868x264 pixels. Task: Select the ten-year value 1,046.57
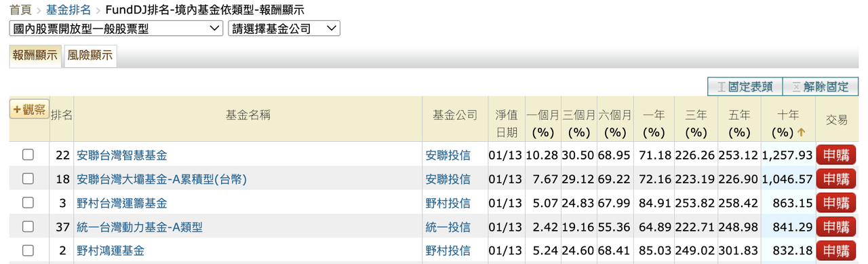pos(787,179)
